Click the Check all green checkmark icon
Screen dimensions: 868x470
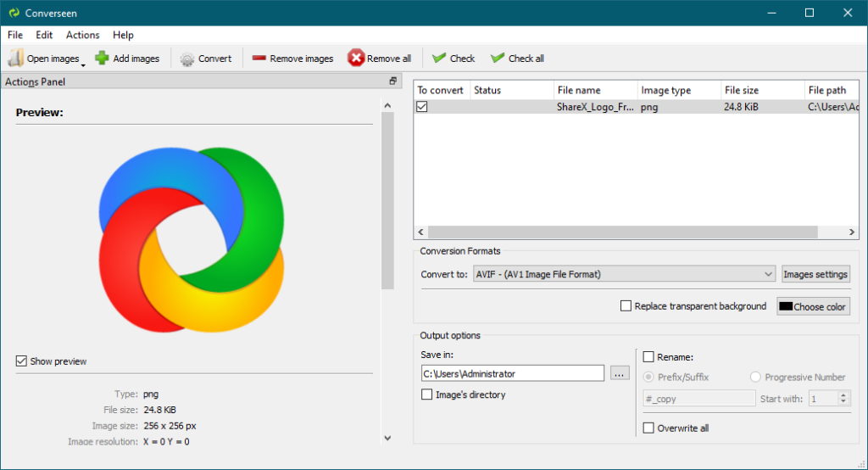pyautogui.click(x=498, y=58)
